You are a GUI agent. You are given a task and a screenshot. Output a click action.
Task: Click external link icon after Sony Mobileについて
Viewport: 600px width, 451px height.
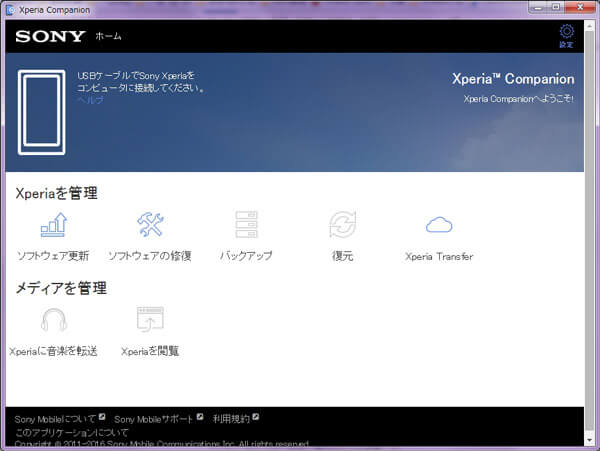[102, 417]
